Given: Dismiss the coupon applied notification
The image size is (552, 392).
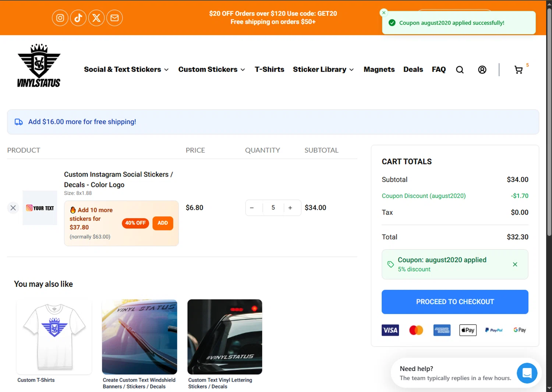Looking at the screenshot, I should [x=384, y=13].
